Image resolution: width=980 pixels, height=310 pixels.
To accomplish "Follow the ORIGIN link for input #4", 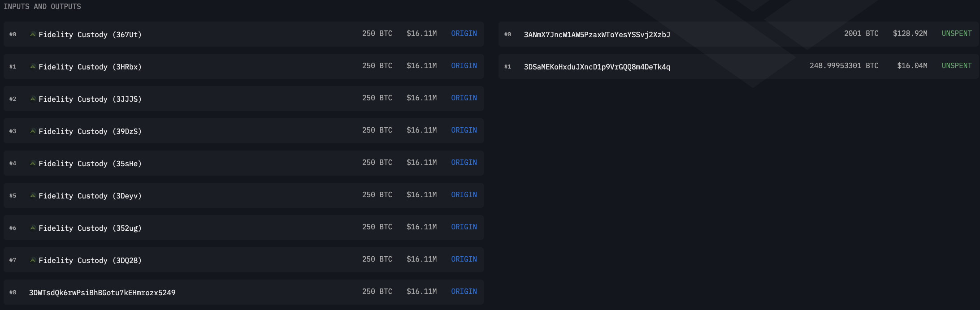I will [x=464, y=163].
